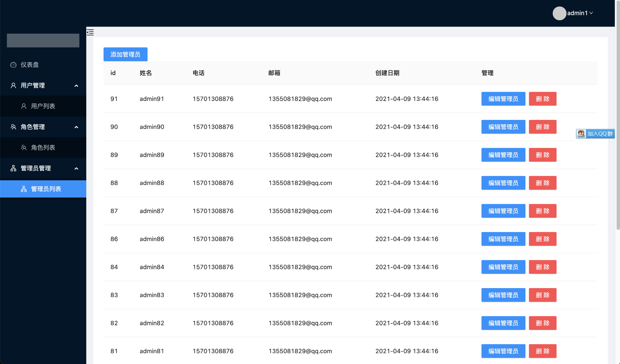The image size is (620, 364).
Task: Select 管理员列表 menu item
Action: click(43, 189)
